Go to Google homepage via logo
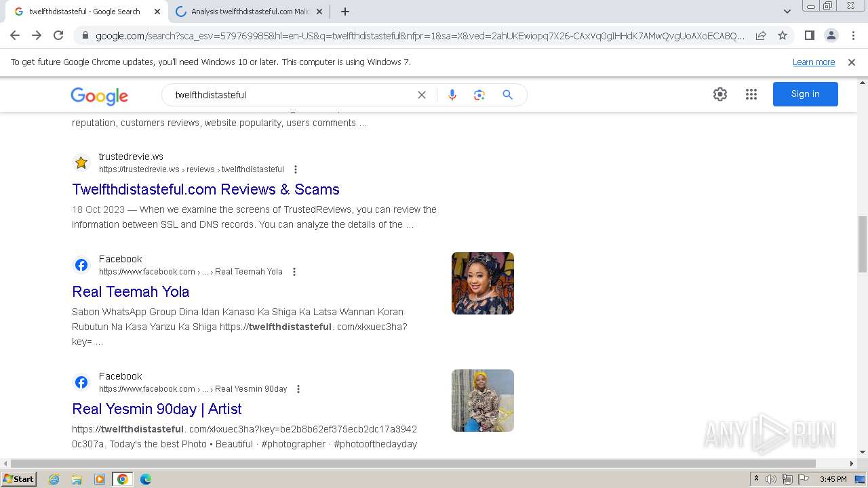Image resolution: width=868 pixels, height=488 pixels. click(x=99, y=96)
